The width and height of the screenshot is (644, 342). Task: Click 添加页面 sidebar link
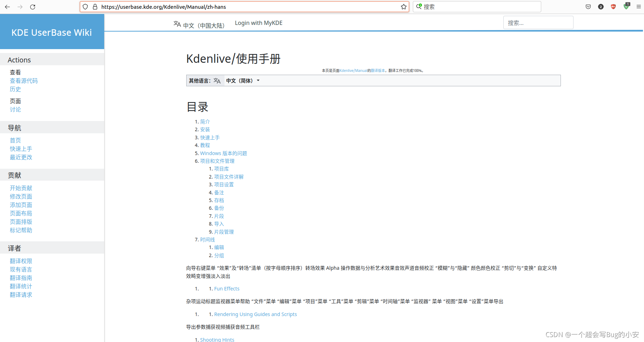[21, 205]
